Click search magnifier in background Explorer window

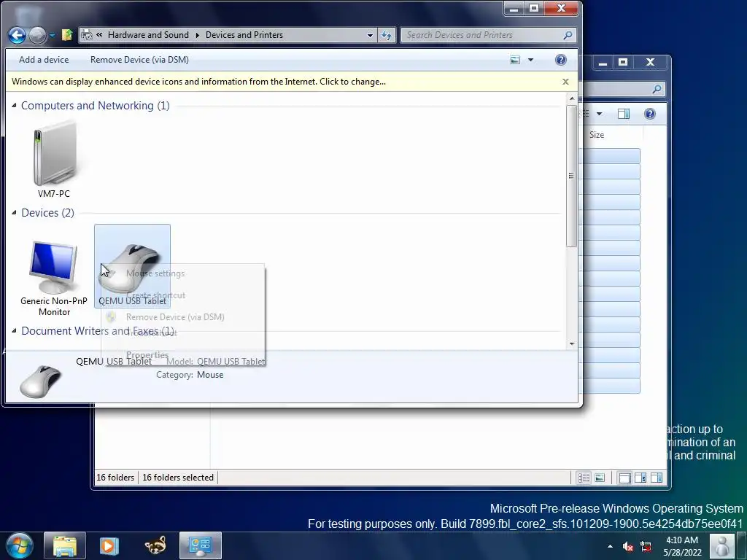[657, 89]
